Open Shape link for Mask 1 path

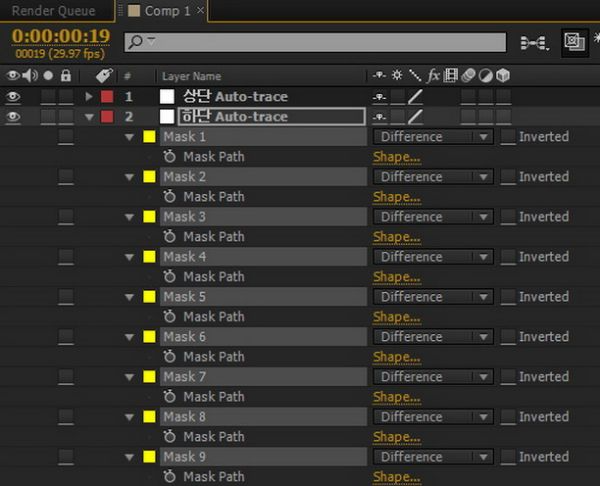(x=397, y=157)
